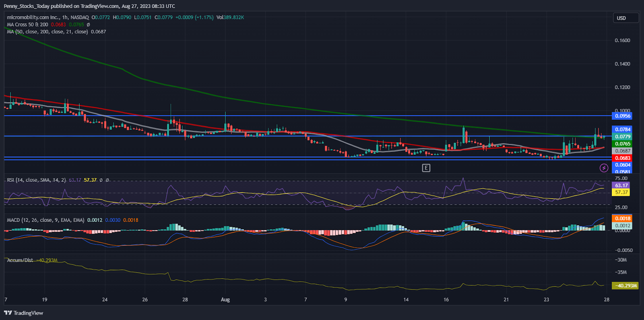Click the purple 63.17 RSI axis label
The height and width of the screenshot is (320, 644).
tap(621, 186)
